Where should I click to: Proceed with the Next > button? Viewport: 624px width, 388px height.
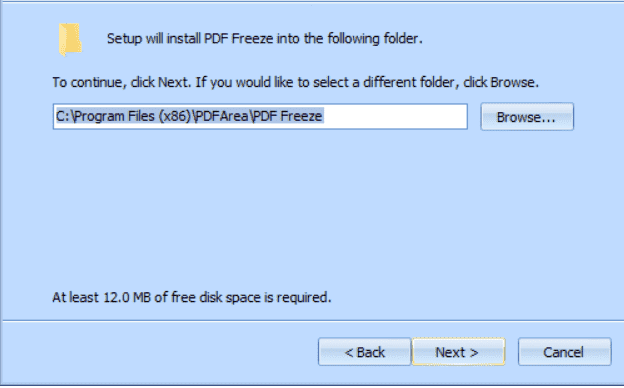coord(458,352)
